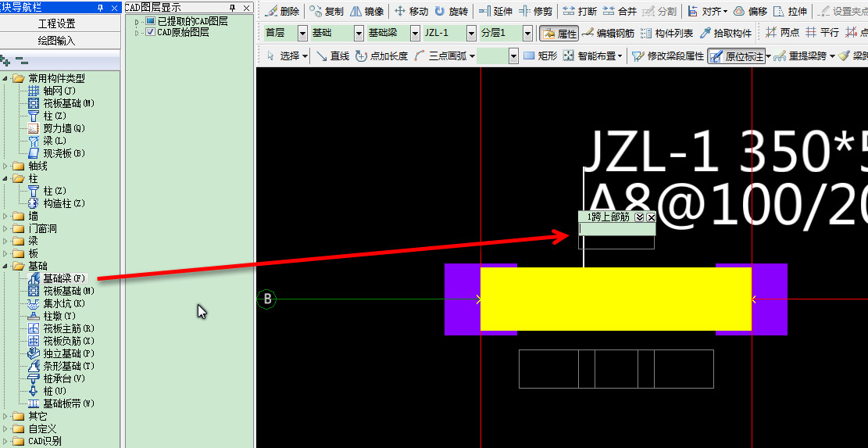Viewport: 868px width, 448px height.
Task: Select the 直线 line drawing tool
Action: pyautogui.click(x=332, y=56)
